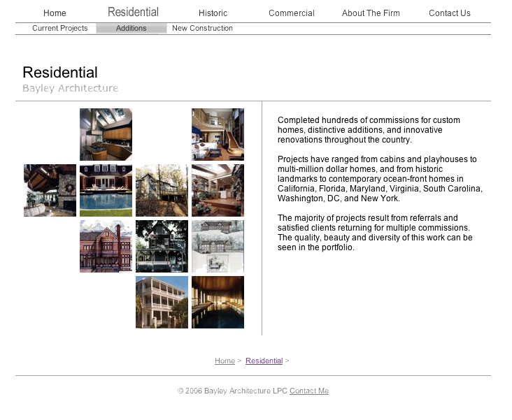This screenshot has height=420, width=512.
Task: Click the Residential page heading
Action: pyautogui.click(x=60, y=73)
